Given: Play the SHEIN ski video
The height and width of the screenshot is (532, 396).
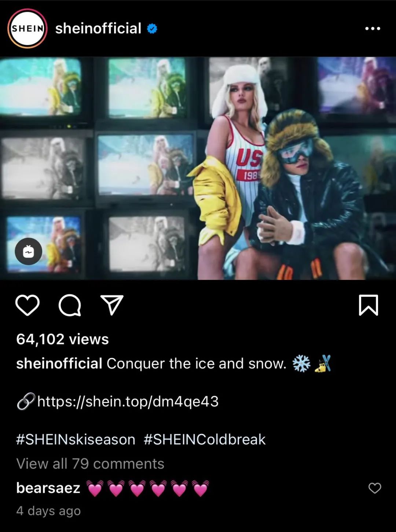Looking at the screenshot, I should tap(198, 168).
